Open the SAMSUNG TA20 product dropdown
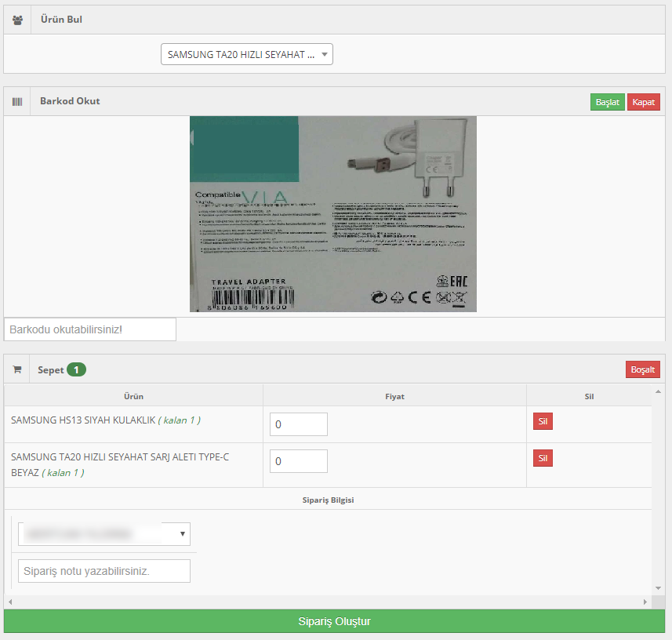672x640 pixels. click(x=247, y=54)
